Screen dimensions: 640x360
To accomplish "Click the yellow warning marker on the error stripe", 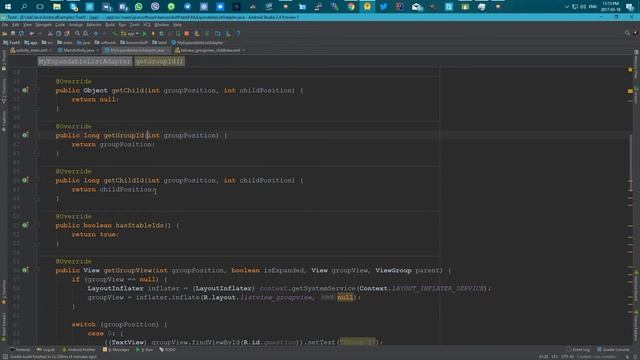I will [x=630, y=91].
